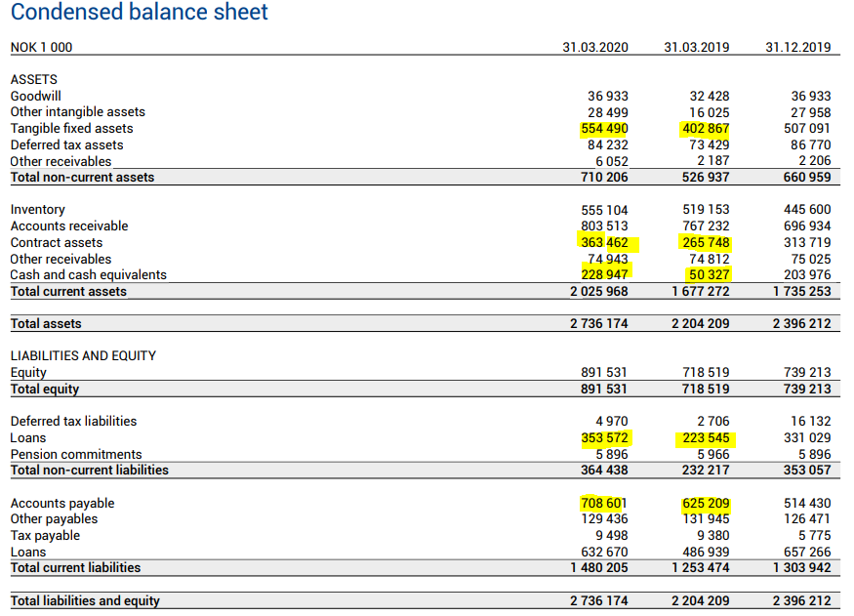The image size is (854, 616).
Task: Select the Total equity row label
Action: pyautogui.click(x=45, y=389)
